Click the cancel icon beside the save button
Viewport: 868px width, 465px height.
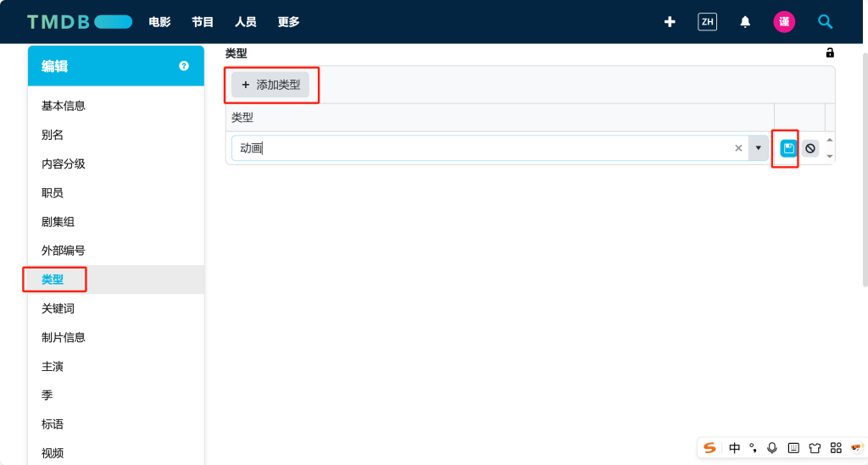click(810, 148)
